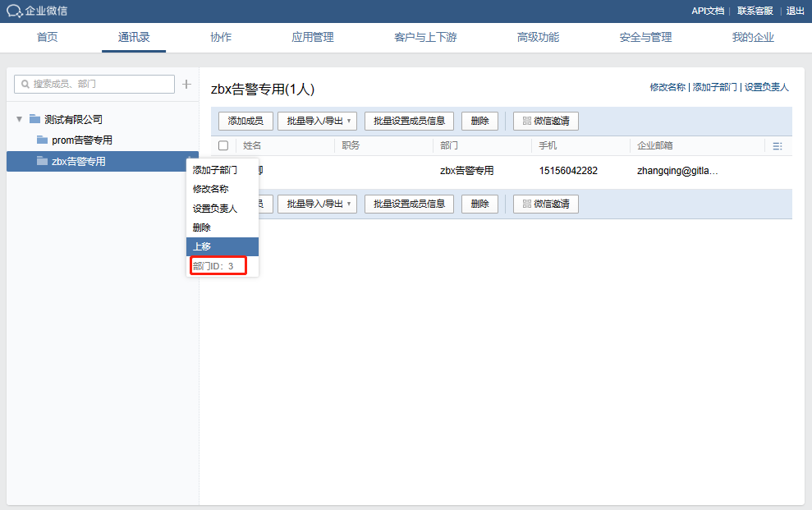Viewport: 812px width, 510px height.
Task: Click the magnifier icon in search field
Action: pos(25,85)
